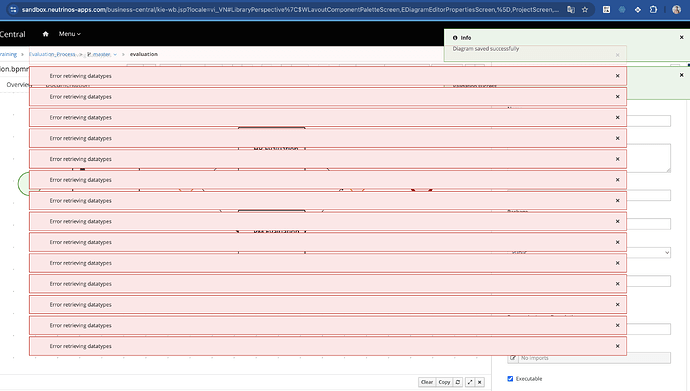Close the topmost 'Error retrieving datatypes' alert

pos(617,76)
